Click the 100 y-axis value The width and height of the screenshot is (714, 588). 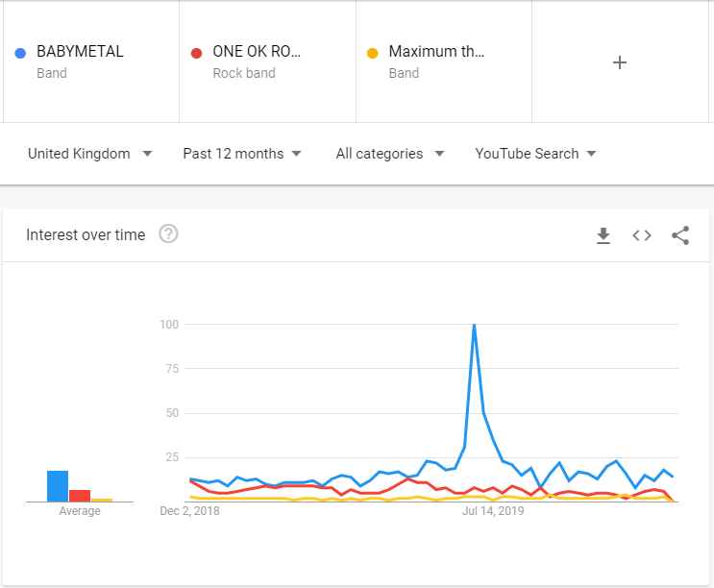pyautogui.click(x=169, y=325)
